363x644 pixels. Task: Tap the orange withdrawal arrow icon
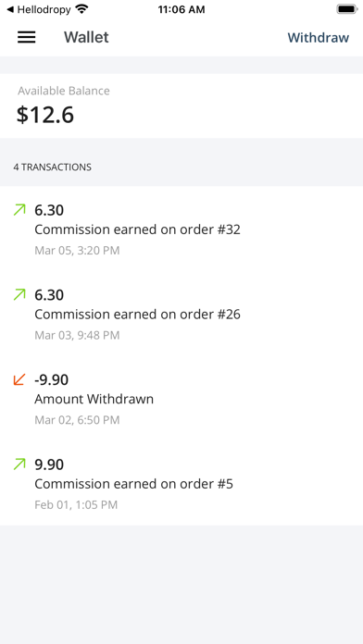pos(19,379)
